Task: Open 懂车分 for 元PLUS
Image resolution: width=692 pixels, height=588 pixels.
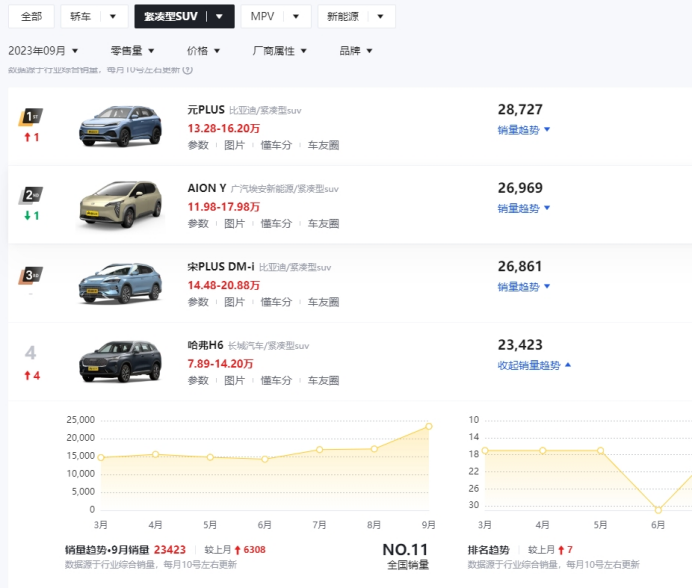Action: pyautogui.click(x=276, y=145)
